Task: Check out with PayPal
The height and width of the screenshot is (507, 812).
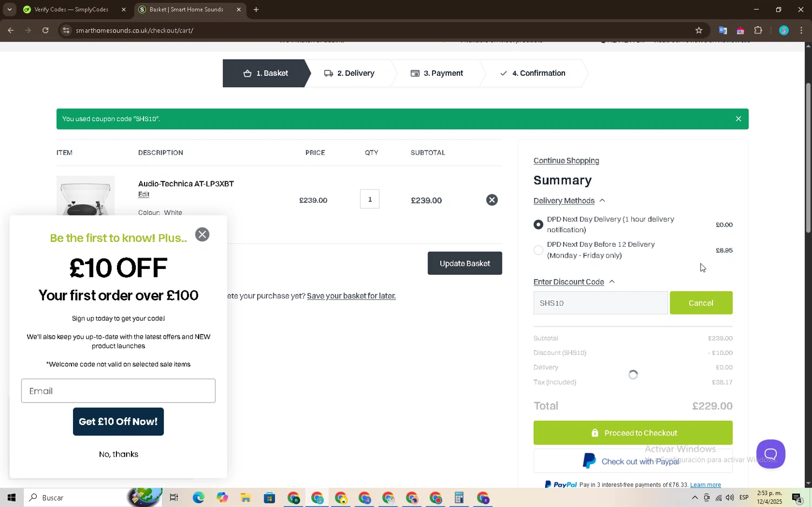Action: click(633, 461)
